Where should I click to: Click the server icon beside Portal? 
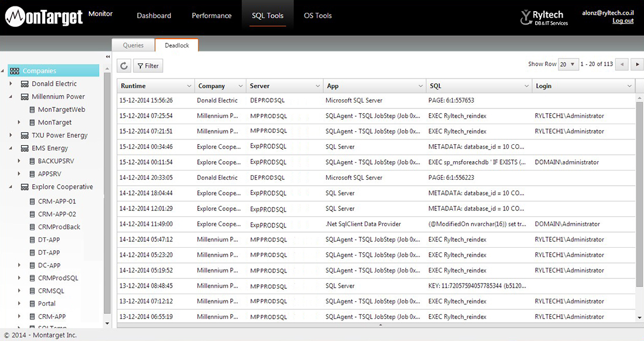32,304
